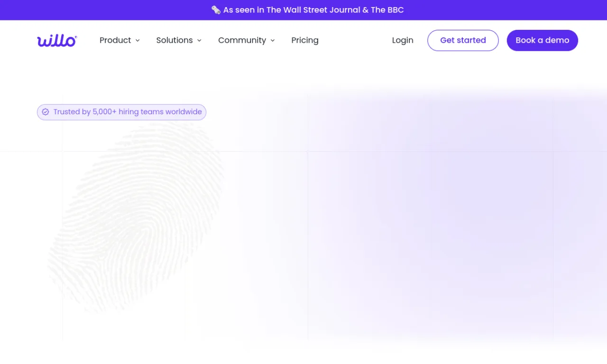Expand the Product menu chevron
Image resolution: width=607 pixels, height=364 pixels.
click(x=138, y=41)
